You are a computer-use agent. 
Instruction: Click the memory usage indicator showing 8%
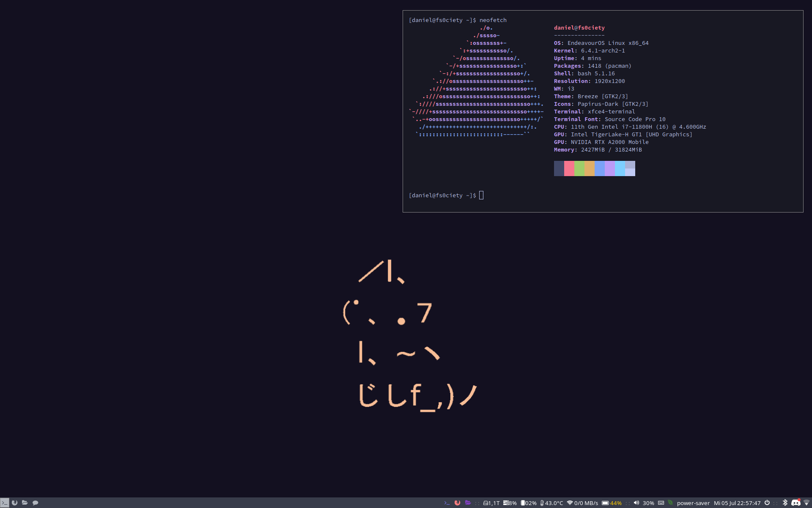[x=510, y=503]
